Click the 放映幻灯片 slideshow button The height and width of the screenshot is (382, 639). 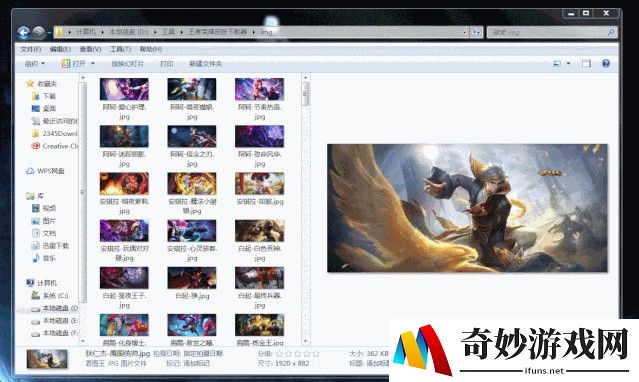tap(128, 64)
